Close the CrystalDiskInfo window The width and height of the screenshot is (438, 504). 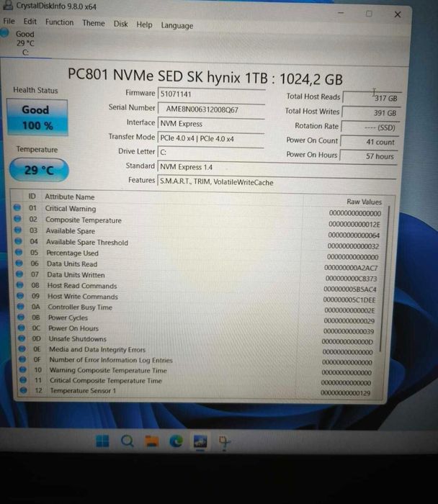click(398, 14)
